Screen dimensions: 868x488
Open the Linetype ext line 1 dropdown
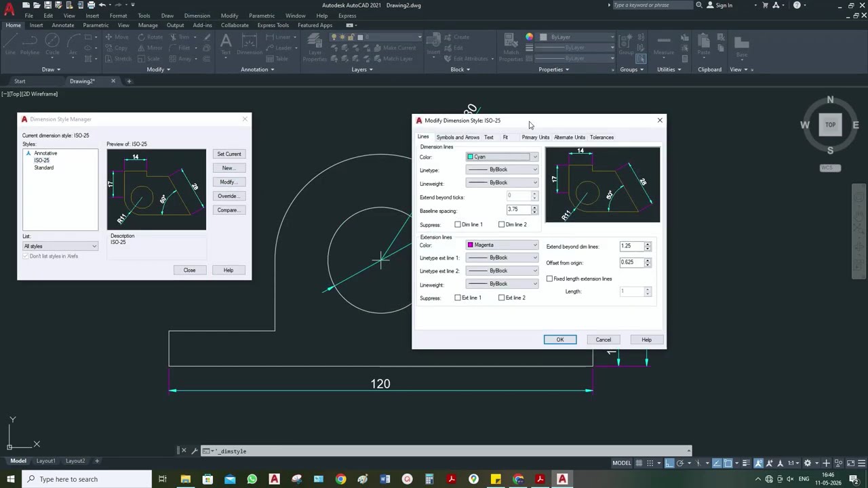click(502, 258)
